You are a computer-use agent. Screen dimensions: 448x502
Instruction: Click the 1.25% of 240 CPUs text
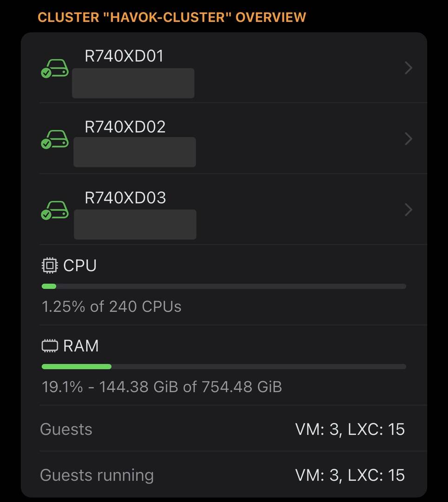(112, 307)
